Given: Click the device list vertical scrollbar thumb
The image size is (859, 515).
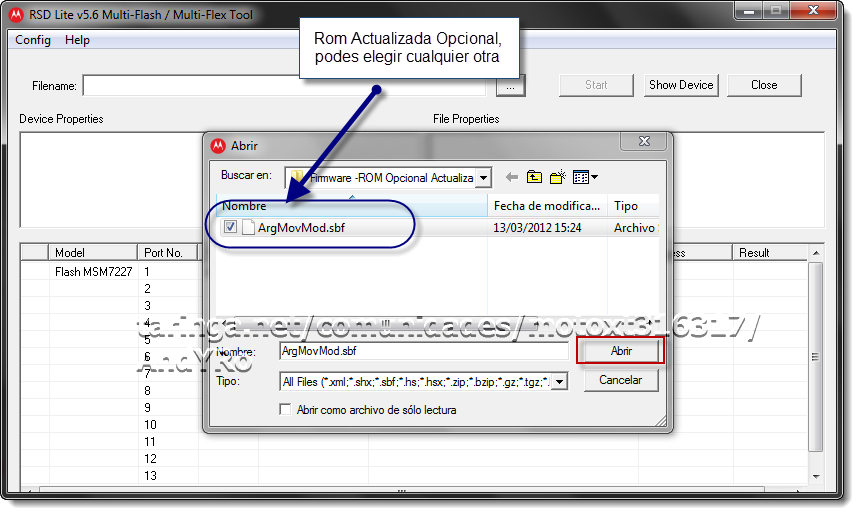Looking at the screenshot, I should [x=816, y=357].
